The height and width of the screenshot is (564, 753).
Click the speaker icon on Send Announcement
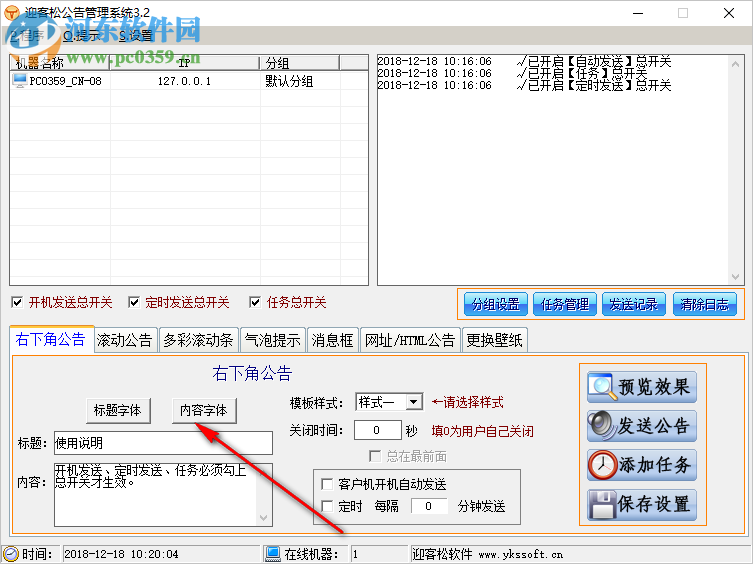[x=602, y=426]
